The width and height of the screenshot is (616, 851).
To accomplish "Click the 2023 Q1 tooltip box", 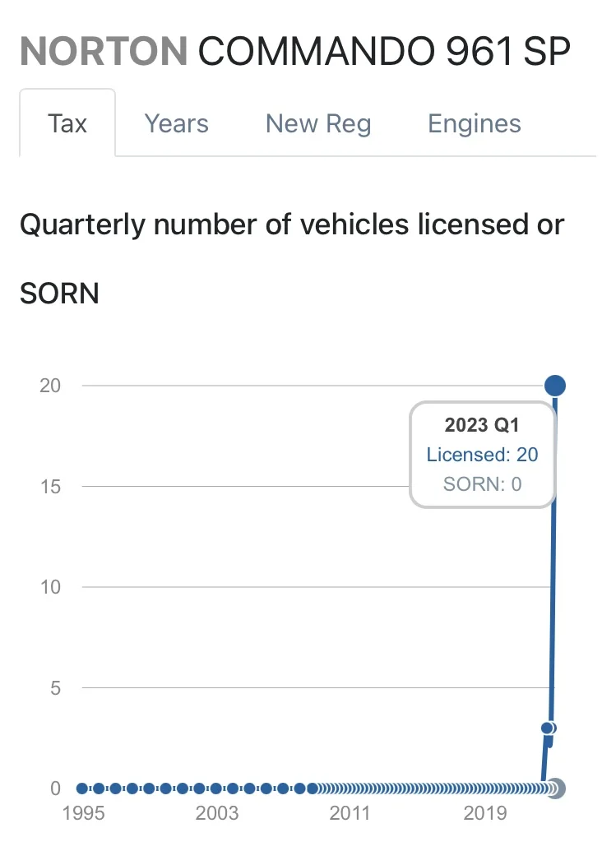I will click(x=483, y=454).
